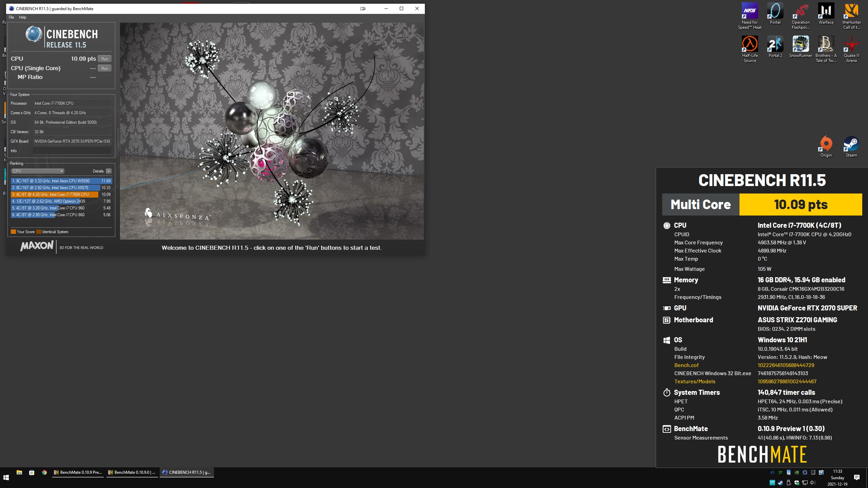The width and height of the screenshot is (868, 488).
Task: Click memory timings 2931.90 MHz value
Action: (791, 297)
